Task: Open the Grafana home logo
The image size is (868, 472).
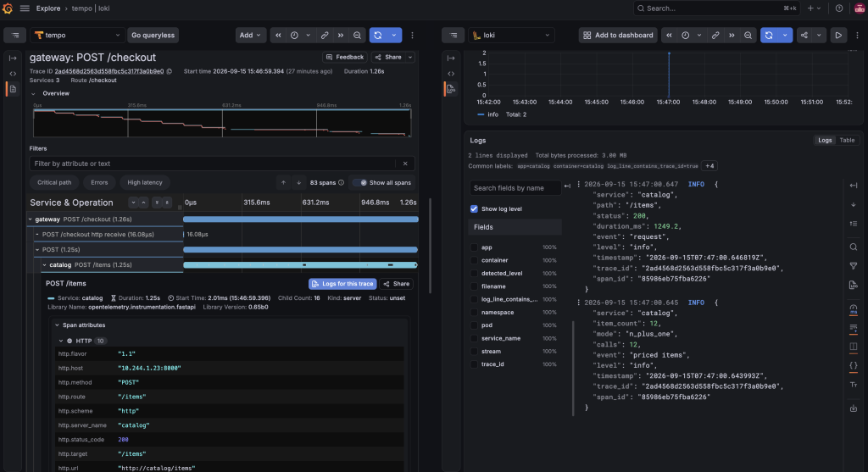Action: (8, 8)
